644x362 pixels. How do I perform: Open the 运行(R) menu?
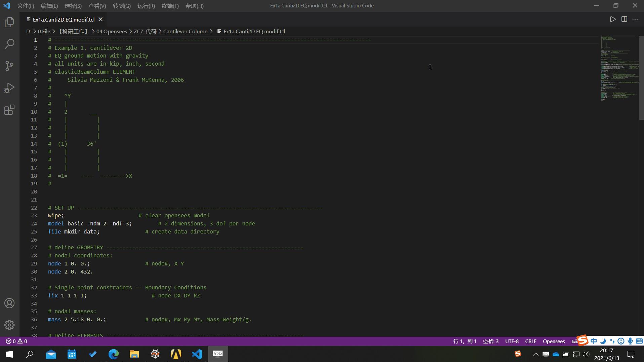146,6
